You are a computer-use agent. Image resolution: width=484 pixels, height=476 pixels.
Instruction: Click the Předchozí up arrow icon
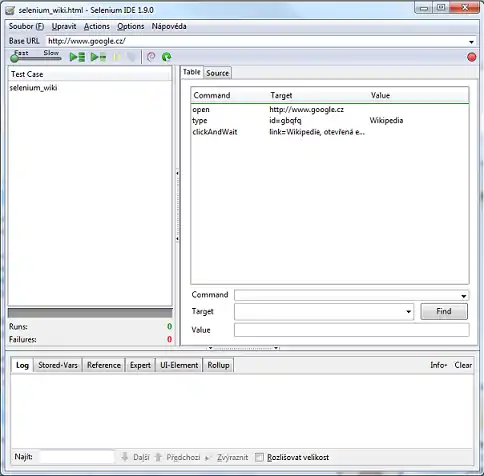pyautogui.click(x=158, y=457)
